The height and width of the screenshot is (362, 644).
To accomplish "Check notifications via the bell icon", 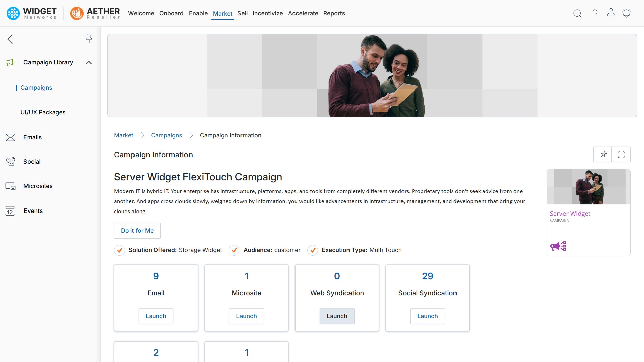I will pos(627,13).
